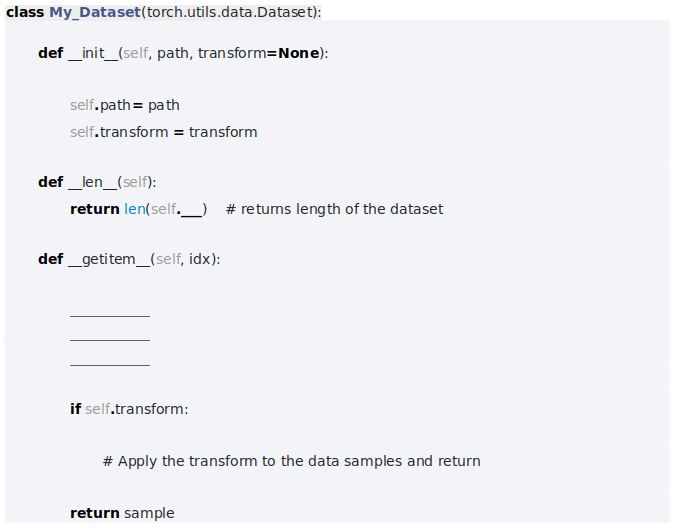
Task: Click the sample variable in the return statement
Action: (x=149, y=513)
